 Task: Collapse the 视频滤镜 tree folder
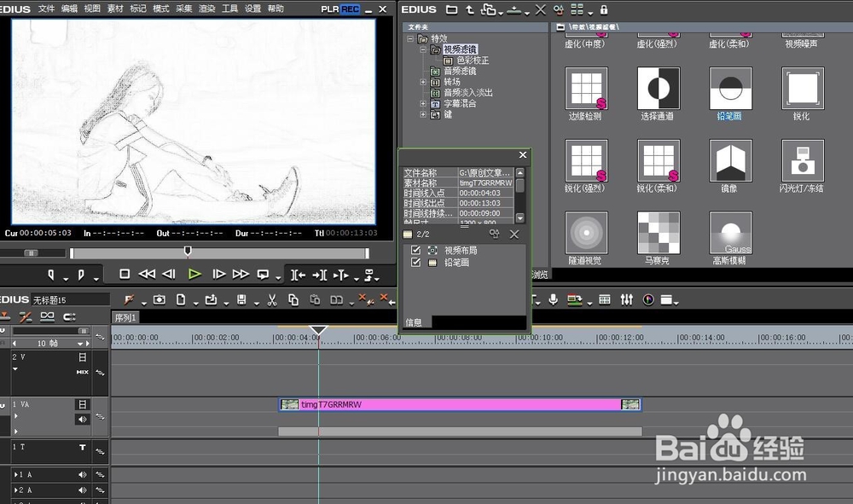(423, 49)
